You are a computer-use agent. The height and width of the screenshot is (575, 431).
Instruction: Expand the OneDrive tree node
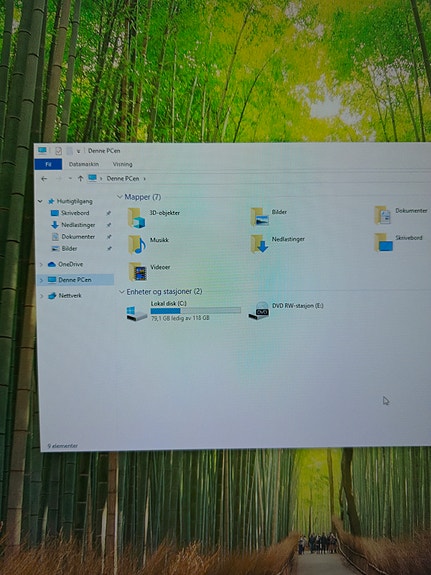point(41,264)
